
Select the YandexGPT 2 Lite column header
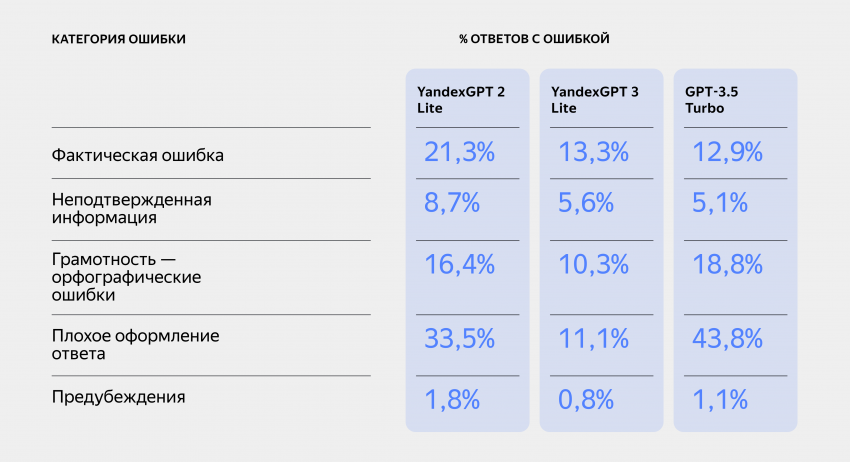461,99
